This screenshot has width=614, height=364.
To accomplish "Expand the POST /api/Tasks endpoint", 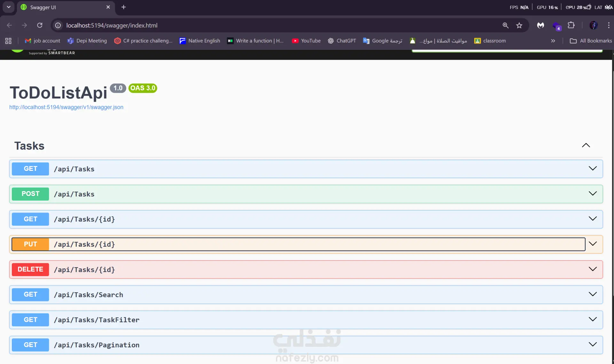I will [592, 194].
